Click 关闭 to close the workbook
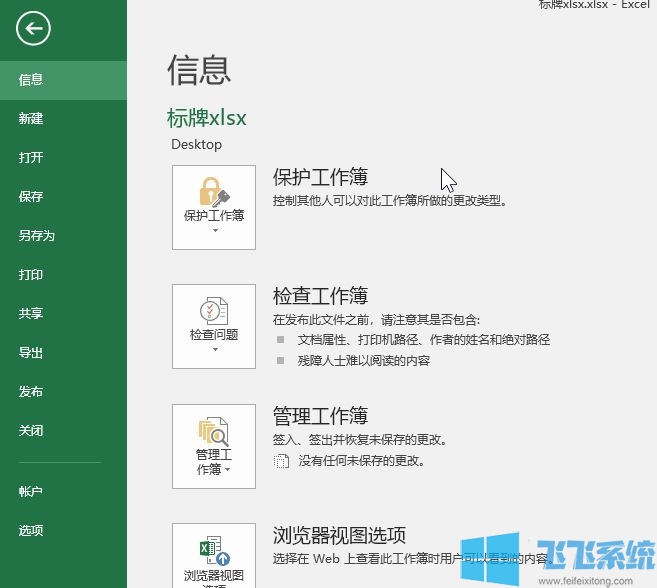 [31, 431]
